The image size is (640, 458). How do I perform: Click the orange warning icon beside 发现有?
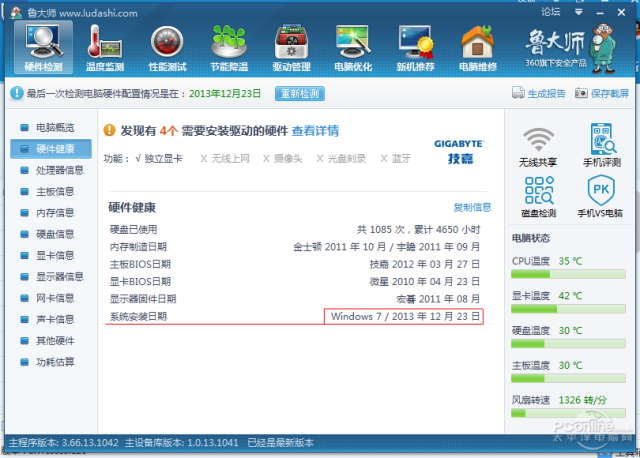109,130
